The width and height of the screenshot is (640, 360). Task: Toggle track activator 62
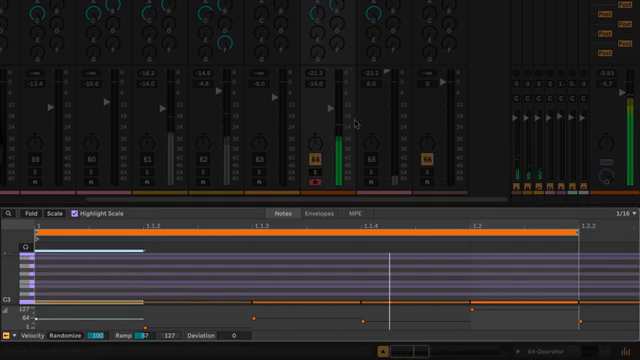click(x=203, y=160)
